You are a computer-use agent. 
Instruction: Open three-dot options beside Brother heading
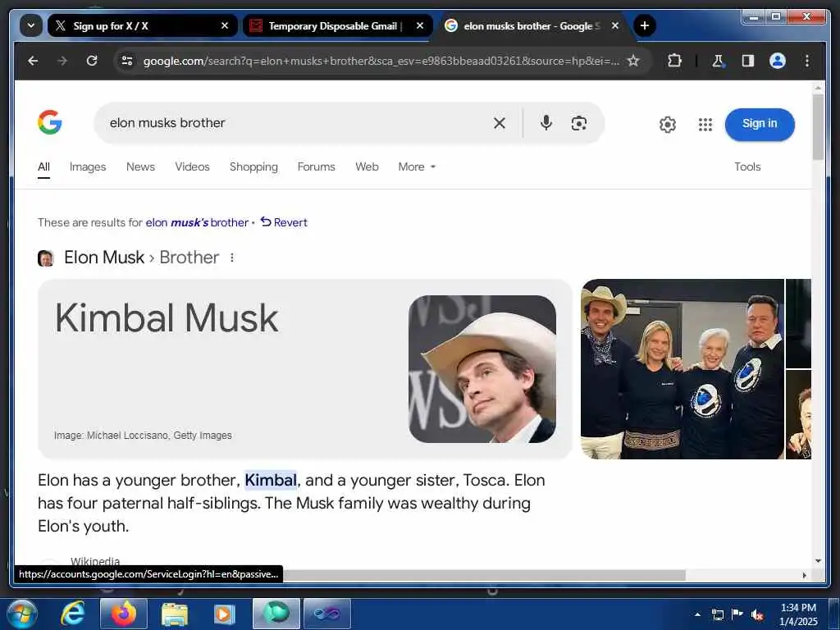click(x=232, y=258)
